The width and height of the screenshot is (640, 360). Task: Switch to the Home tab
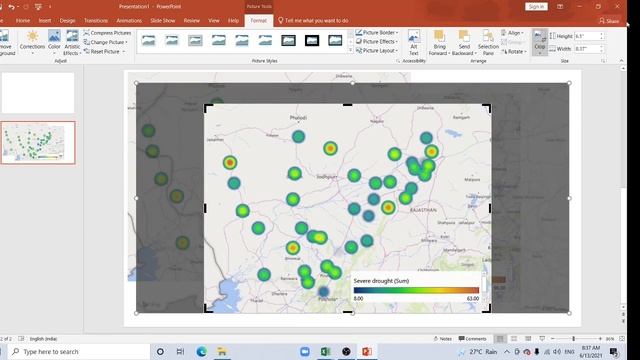click(23, 20)
